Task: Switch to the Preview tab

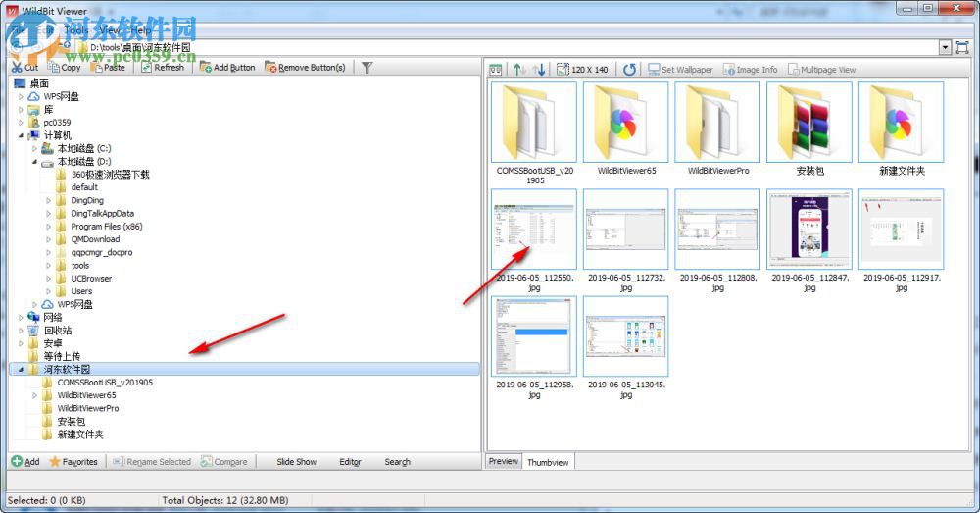Action: (x=503, y=461)
